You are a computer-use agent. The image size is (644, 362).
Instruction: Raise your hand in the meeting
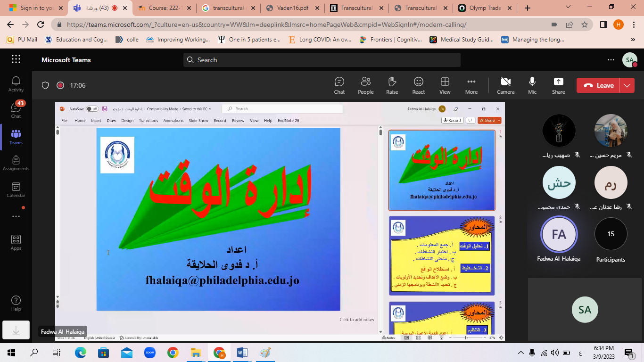(x=392, y=85)
